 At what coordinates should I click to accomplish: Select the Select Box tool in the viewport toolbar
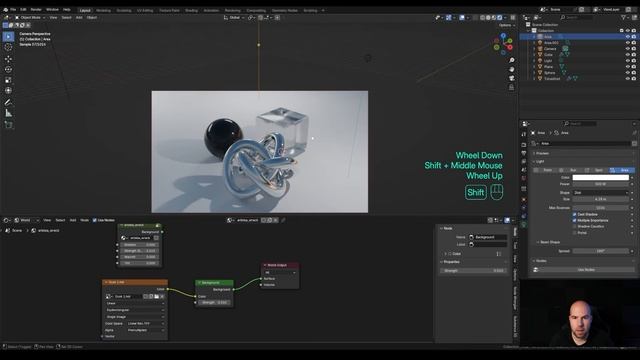[9, 37]
